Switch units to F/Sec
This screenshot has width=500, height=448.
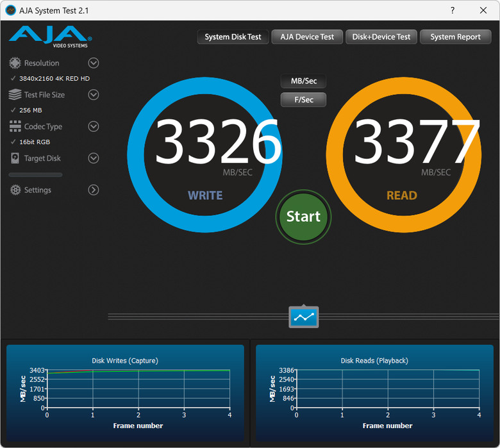[304, 100]
